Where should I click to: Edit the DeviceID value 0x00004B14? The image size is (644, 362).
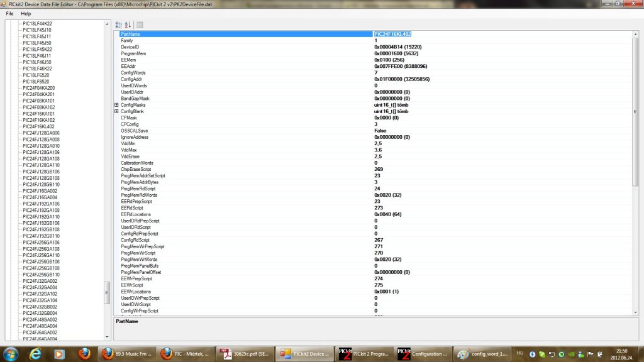pyautogui.click(x=397, y=47)
